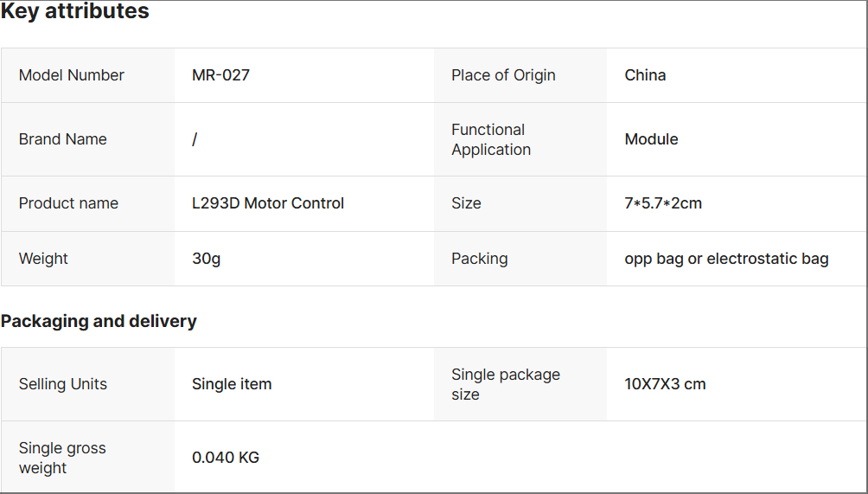Click the Packaging and delivery heading
This screenshot has height=494, width=868.
pyautogui.click(x=99, y=321)
